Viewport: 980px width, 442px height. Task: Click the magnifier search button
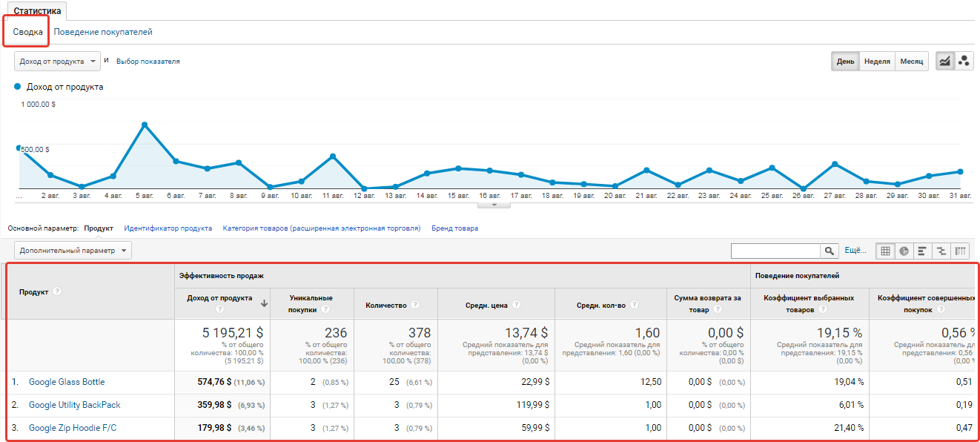830,251
